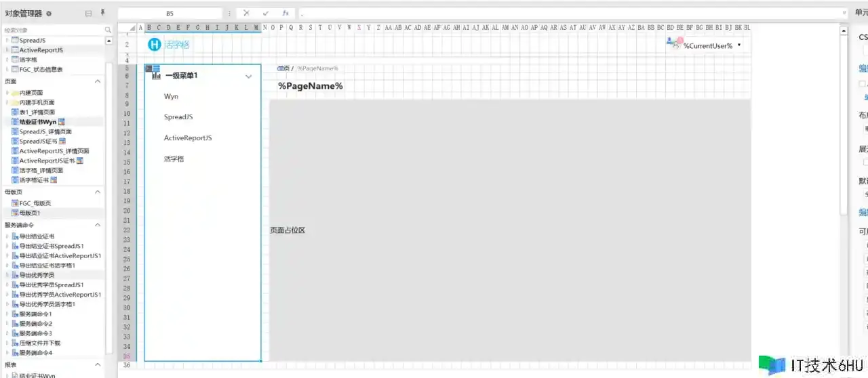This screenshot has width=868, height=378.
Task: Collapse the 一级菜单1 menu chevron
Action: [248, 77]
